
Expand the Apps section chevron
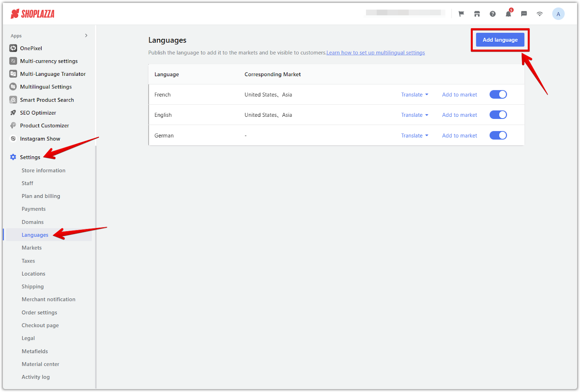coord(86,36)
